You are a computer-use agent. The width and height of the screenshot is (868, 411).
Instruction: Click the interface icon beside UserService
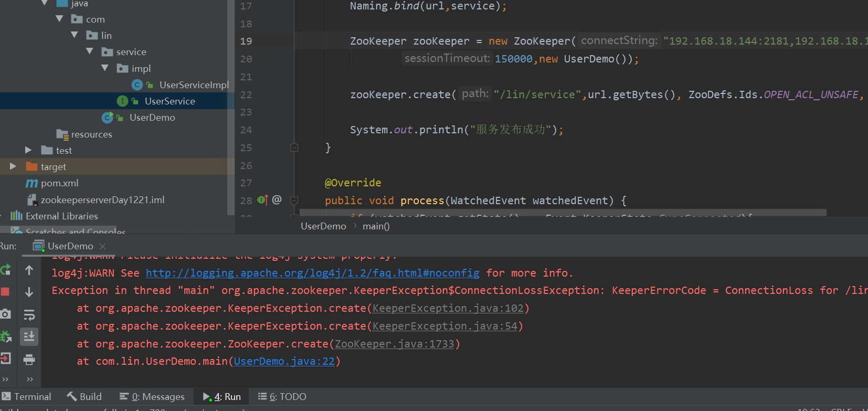pos(123,101)
